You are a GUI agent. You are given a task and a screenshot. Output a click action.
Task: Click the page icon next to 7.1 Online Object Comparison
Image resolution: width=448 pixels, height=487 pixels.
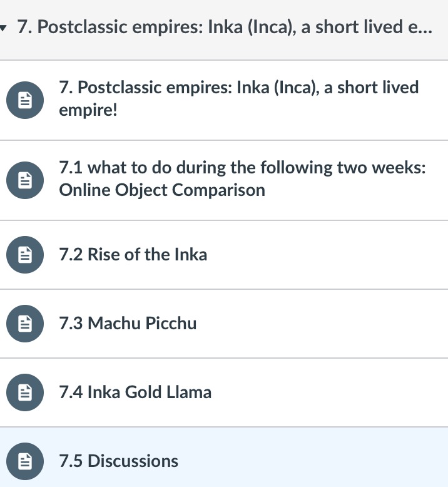(x=24, y=180)
